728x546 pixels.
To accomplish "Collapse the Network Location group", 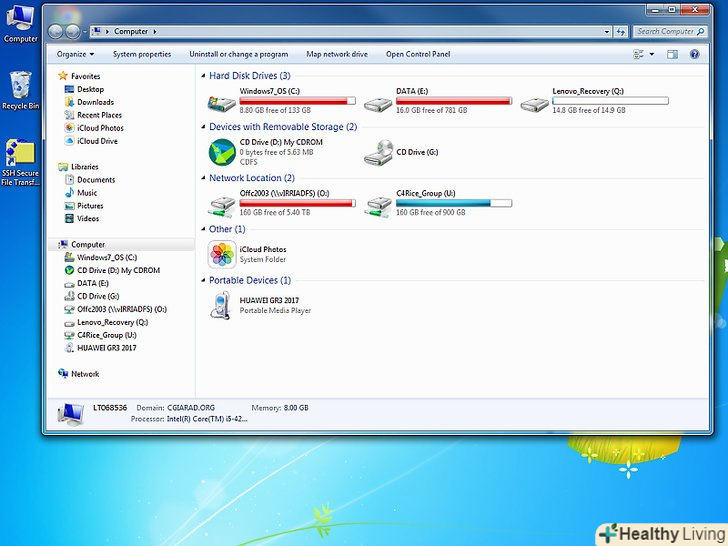I will pos(203,178).
